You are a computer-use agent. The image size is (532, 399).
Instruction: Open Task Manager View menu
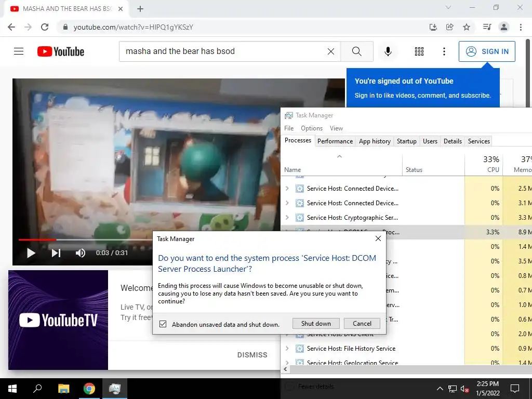click(x=336, y=128)
